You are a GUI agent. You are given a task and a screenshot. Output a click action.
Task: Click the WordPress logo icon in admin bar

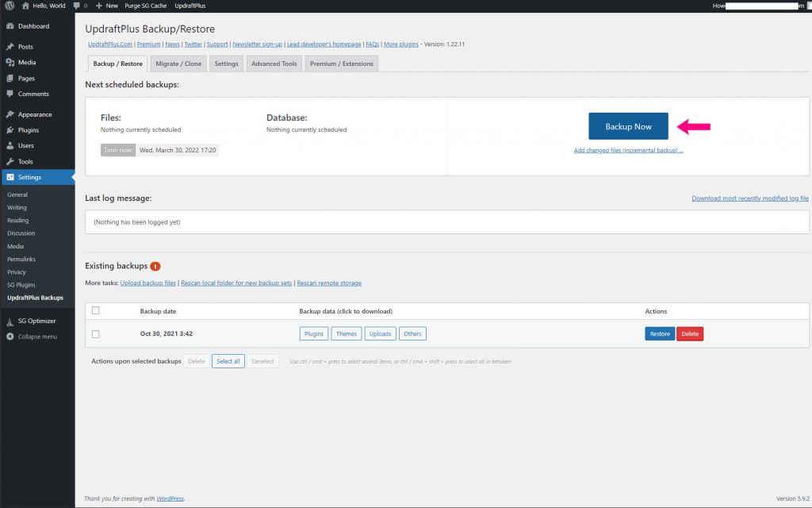coord(10,6)
